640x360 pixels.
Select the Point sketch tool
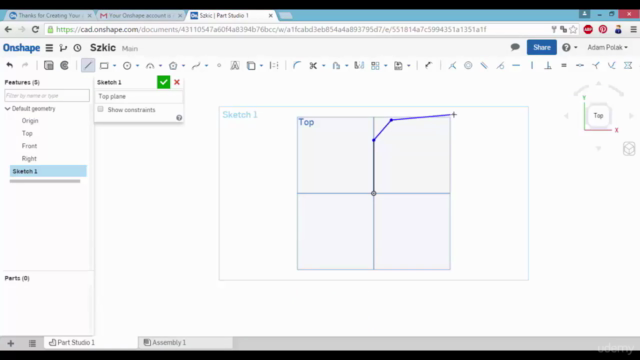click(219, 65)
